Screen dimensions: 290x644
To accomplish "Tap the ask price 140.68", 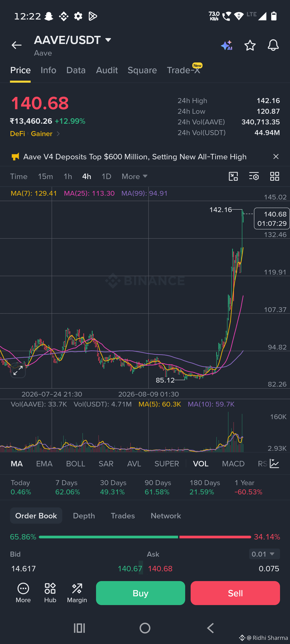I will click(x=160, y=568).
